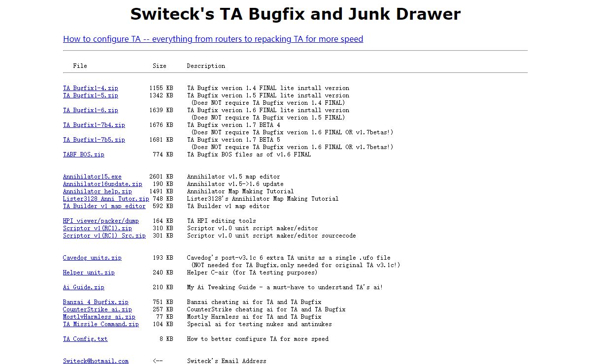Download TA_Bugfix1-7b5.zip beta
Image resolution: width=591 pixels, height=364 pixels.
click(94, 140)
